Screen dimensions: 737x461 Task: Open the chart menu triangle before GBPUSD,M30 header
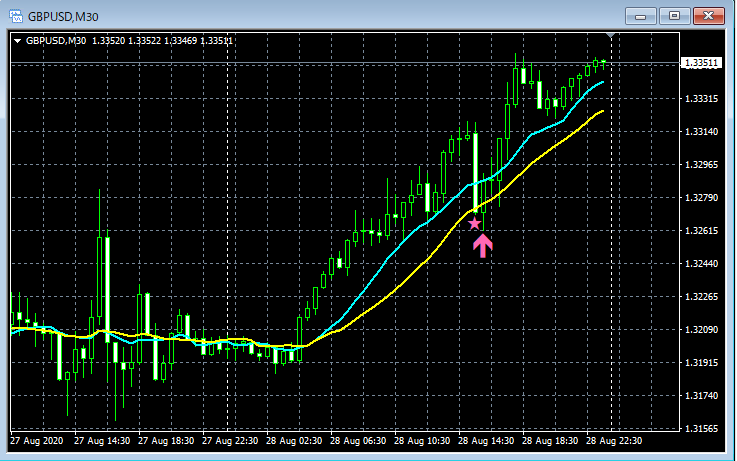coord(17,41)
